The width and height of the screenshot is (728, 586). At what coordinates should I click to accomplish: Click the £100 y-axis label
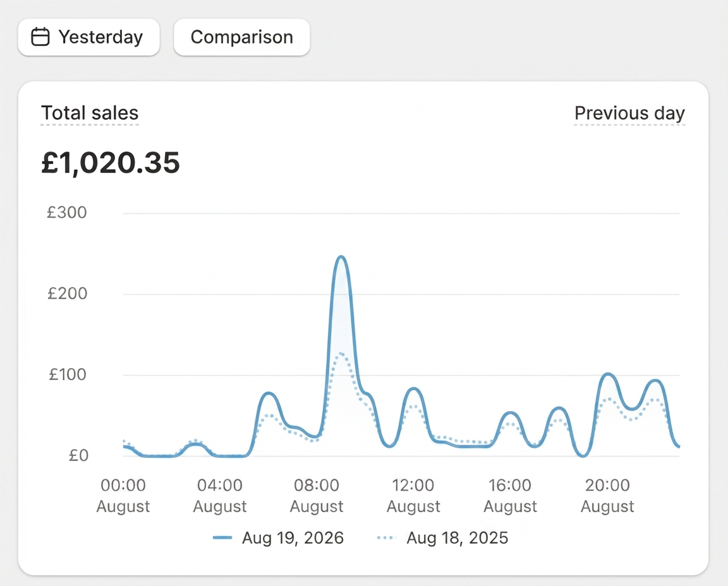(x=68, y=374)
